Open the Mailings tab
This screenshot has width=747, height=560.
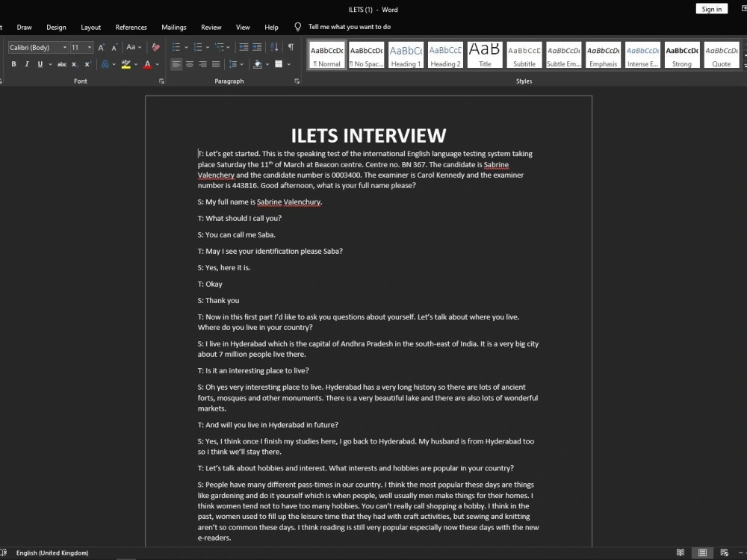[x=174, y=27]
